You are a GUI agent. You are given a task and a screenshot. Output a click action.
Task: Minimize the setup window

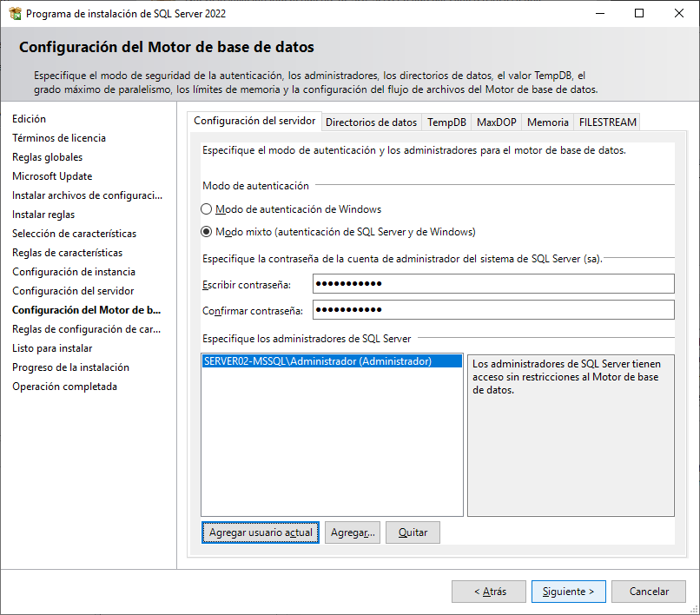[600, 13]
